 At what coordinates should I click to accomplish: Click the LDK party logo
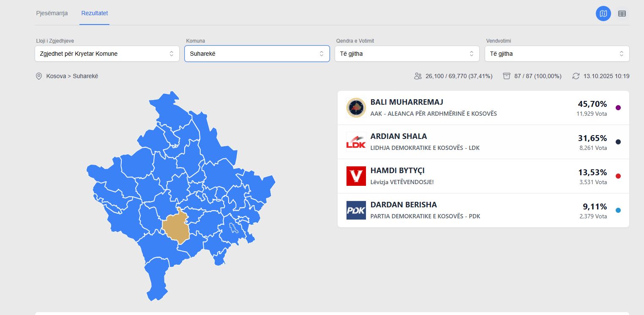356,142
